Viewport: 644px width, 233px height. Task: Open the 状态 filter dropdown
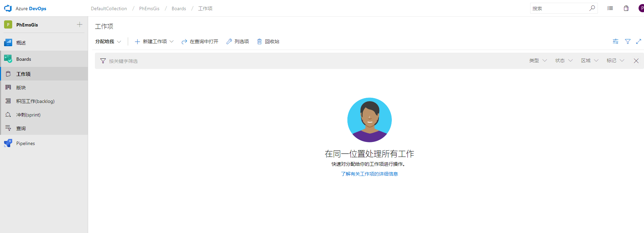564,60
